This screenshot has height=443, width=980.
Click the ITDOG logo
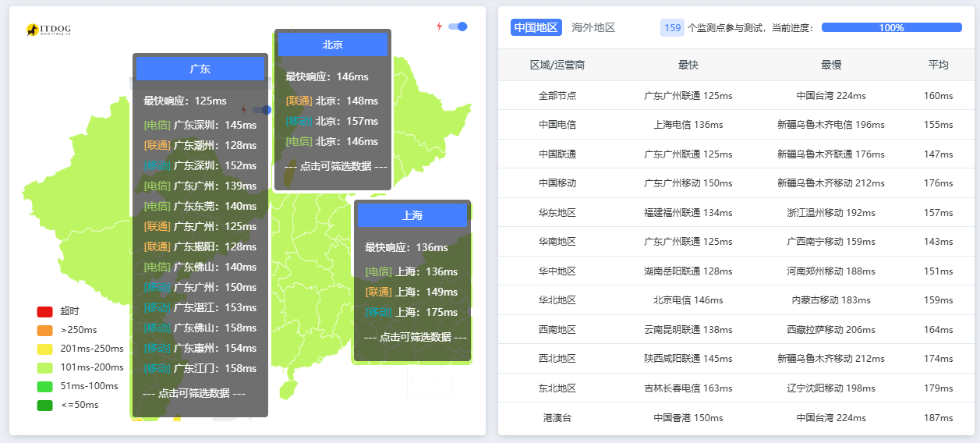48,30
